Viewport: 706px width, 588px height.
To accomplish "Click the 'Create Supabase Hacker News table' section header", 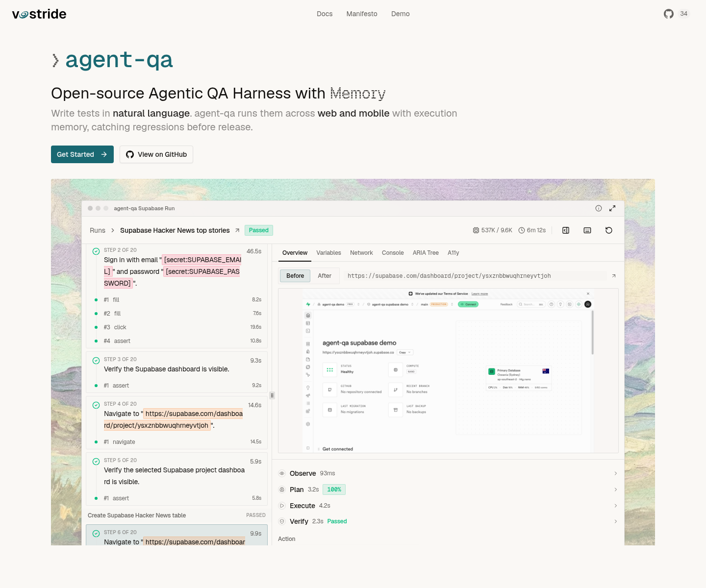I will pyautogui.click(x=176, y=515).
